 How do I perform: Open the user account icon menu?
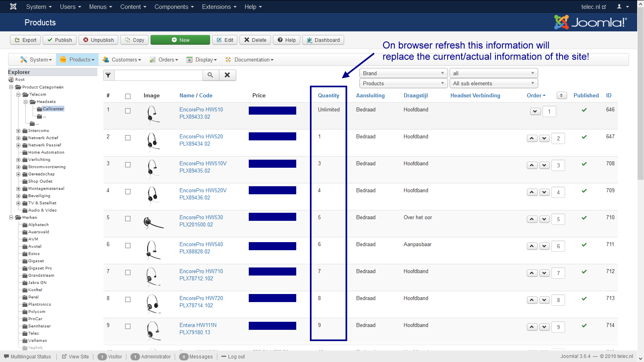pos(623,6)
